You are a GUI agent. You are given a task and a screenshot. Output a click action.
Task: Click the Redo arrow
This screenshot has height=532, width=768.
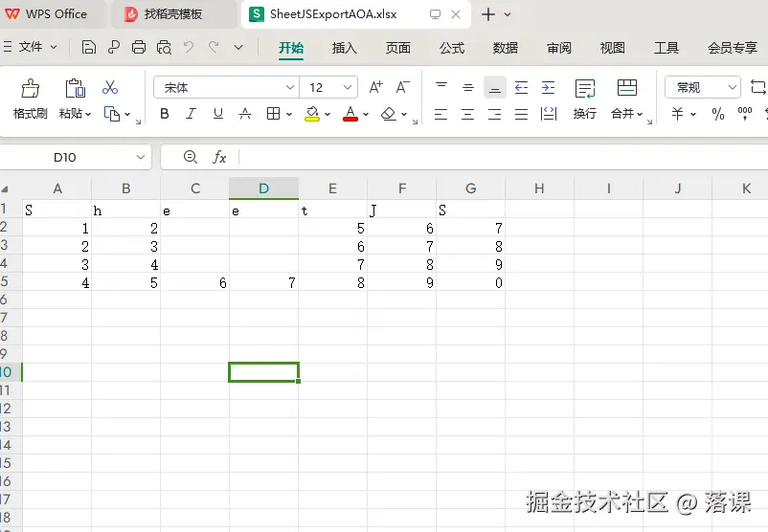214,48
